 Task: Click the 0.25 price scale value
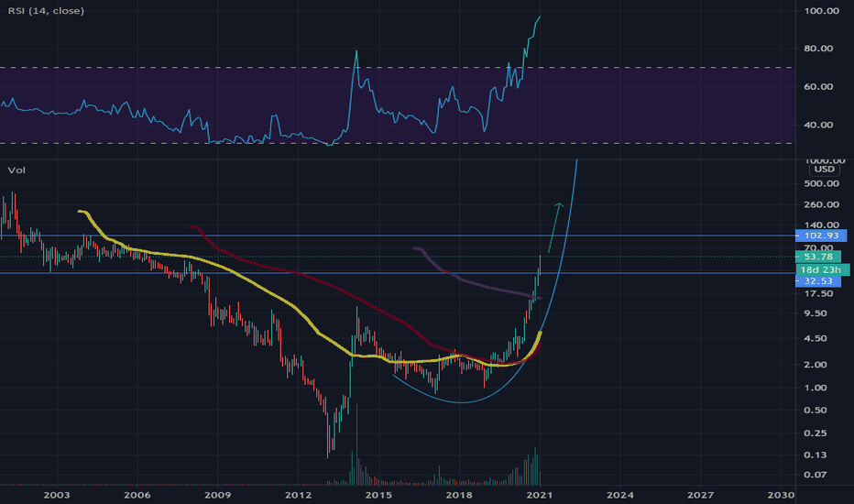816,433
